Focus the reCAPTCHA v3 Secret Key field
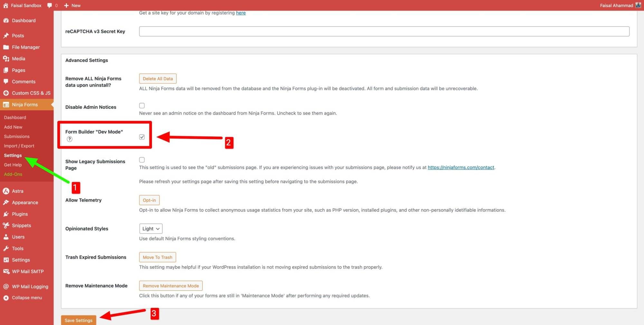The height and width of the screenshot is (325, 644). (384, 31)
